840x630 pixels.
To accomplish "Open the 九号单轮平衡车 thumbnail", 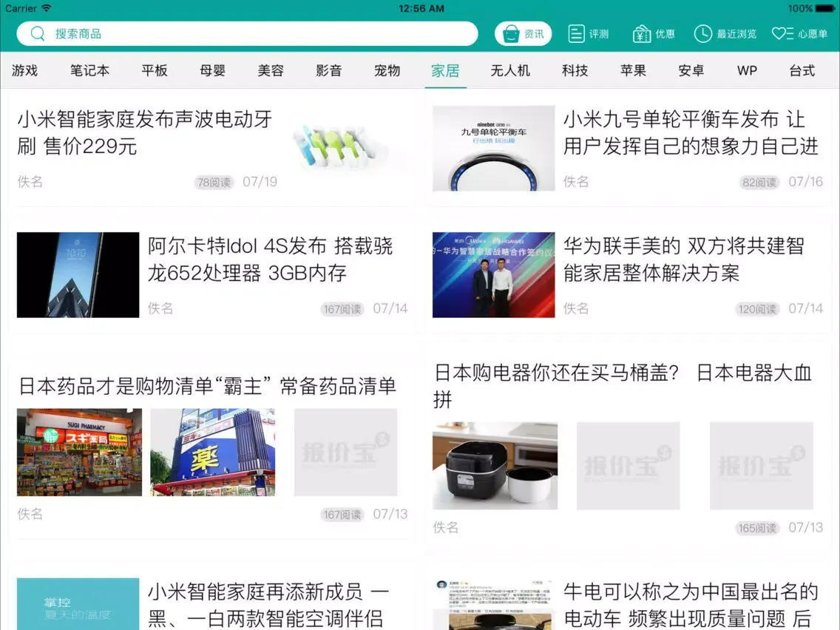I will click(x=493, y=148).
